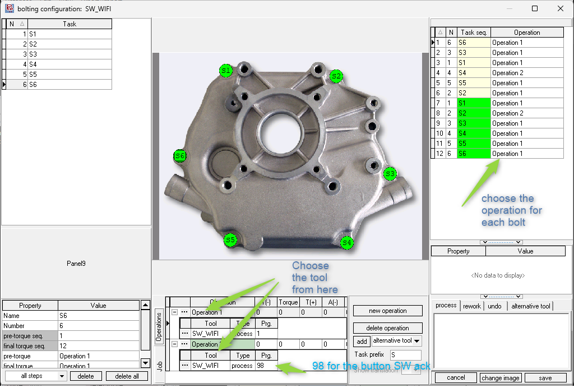Screen dimensions: 574x392
Task: Open ellipsis menu beside Operation 1 row
Action: click(x=184, y=312)
